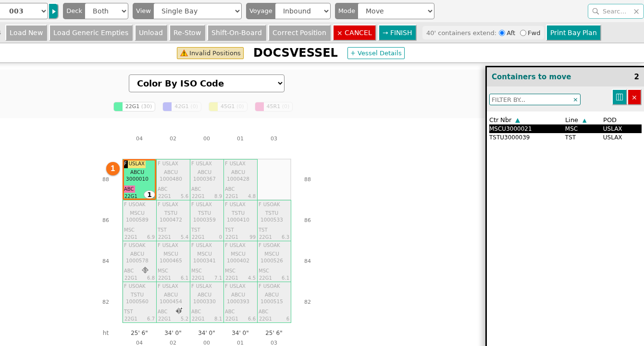Click the 45G1 legend color swatch
The image size is (644, 346).
click(213, 107)
